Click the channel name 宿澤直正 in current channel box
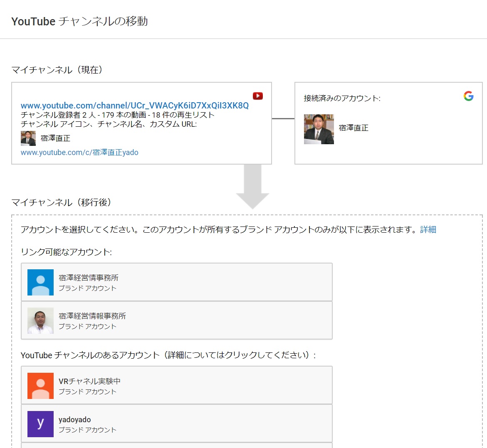Viewport: 487px width, 448px height. point(55,138)
